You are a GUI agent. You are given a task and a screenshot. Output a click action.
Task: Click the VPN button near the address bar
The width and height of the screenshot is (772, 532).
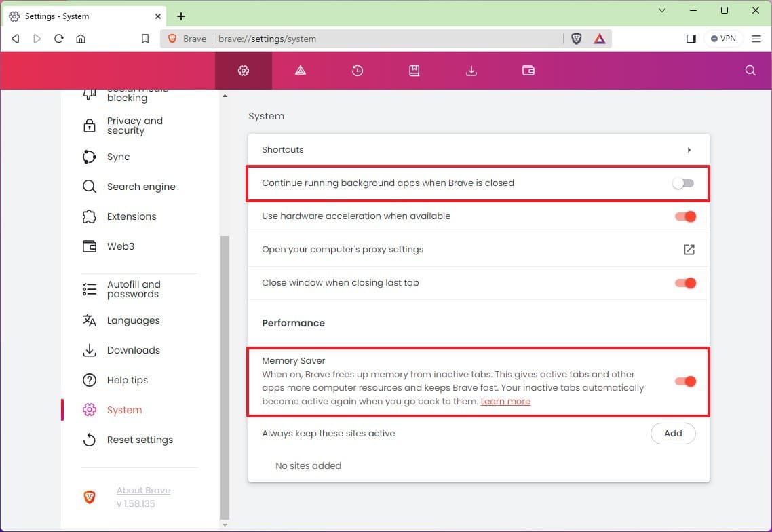pos(723,39)
